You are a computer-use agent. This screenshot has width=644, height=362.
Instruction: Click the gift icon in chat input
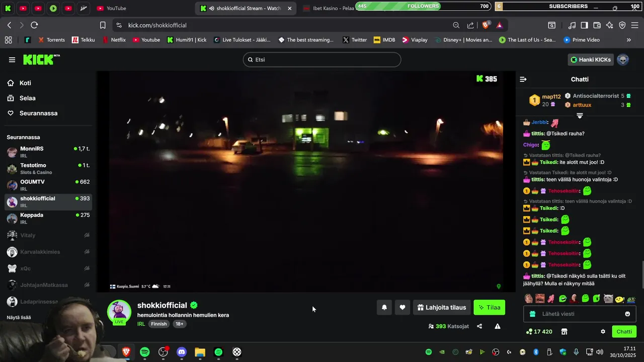click(533, 314)
